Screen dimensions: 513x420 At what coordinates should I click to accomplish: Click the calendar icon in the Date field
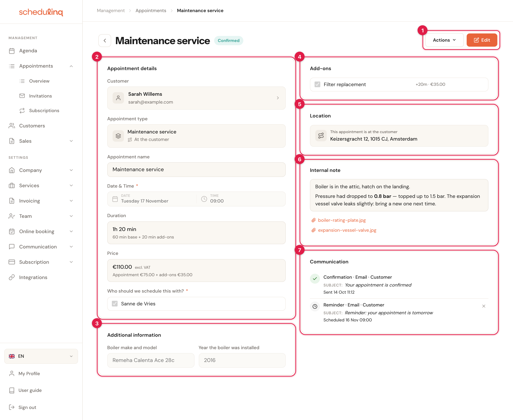115,199
